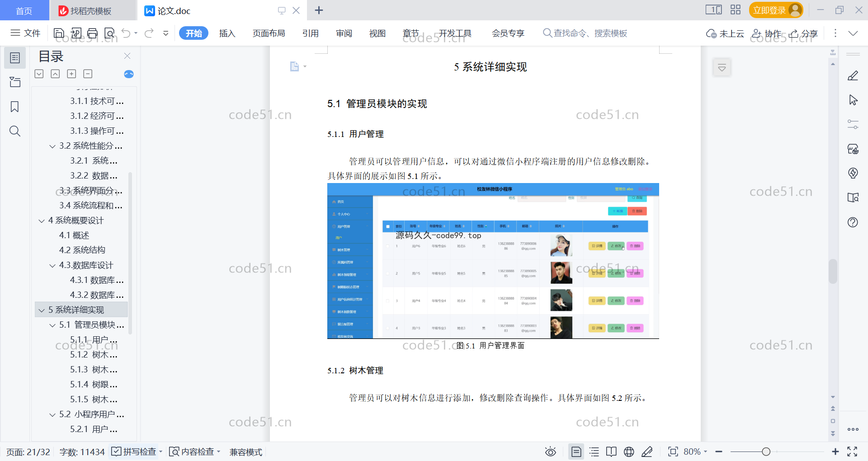The width and height of the screenshot is (868, 461).
Task: Switch to the 首页 tab
Action: 24,10
